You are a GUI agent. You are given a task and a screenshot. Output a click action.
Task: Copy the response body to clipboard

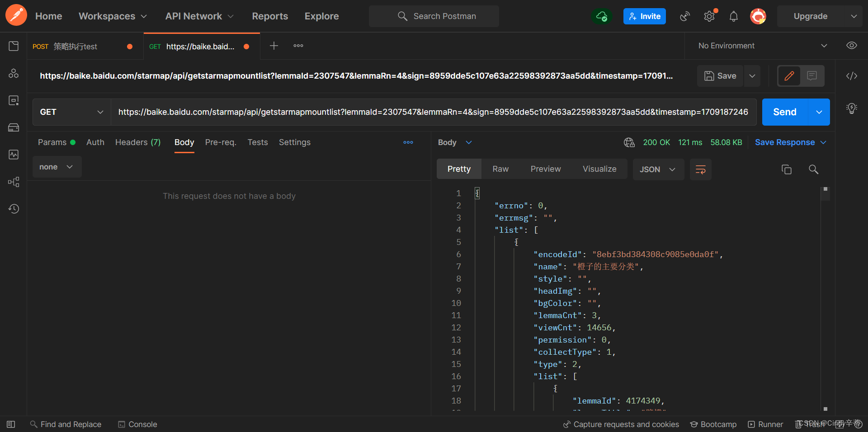[x=787, y=169]
